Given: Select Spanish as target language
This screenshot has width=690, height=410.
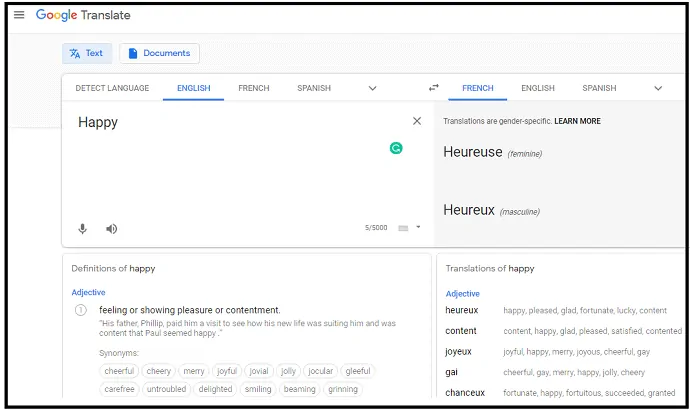Looking at the screenshot, I should pos(599,88).
